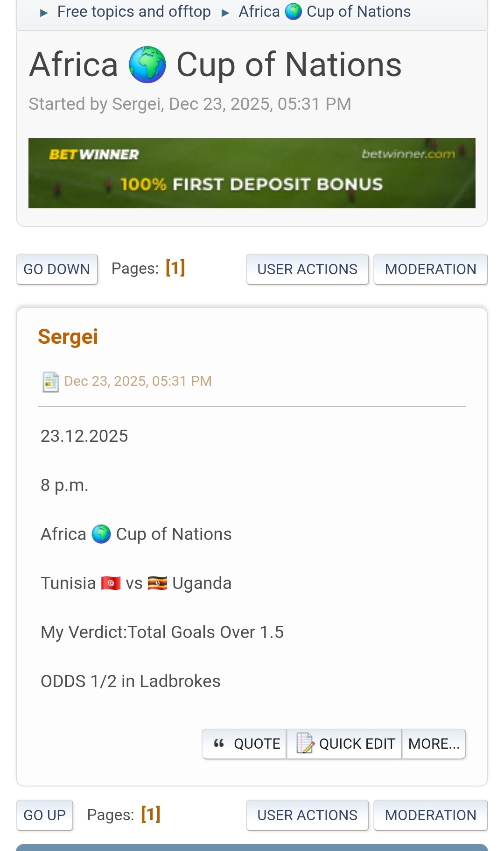Open the bottom User Actions menu
This screenshot has height=851, width=504.
click(307, 815)
